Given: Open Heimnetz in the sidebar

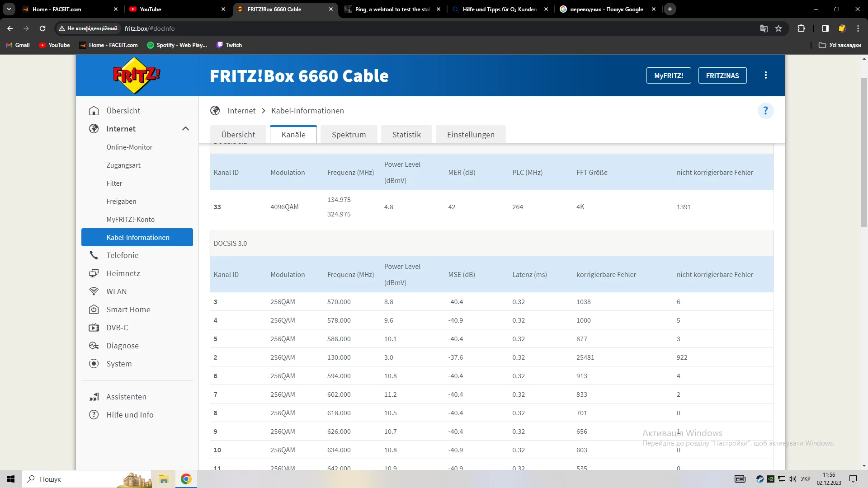Looking at the screenshot, I should coord(123,273).
